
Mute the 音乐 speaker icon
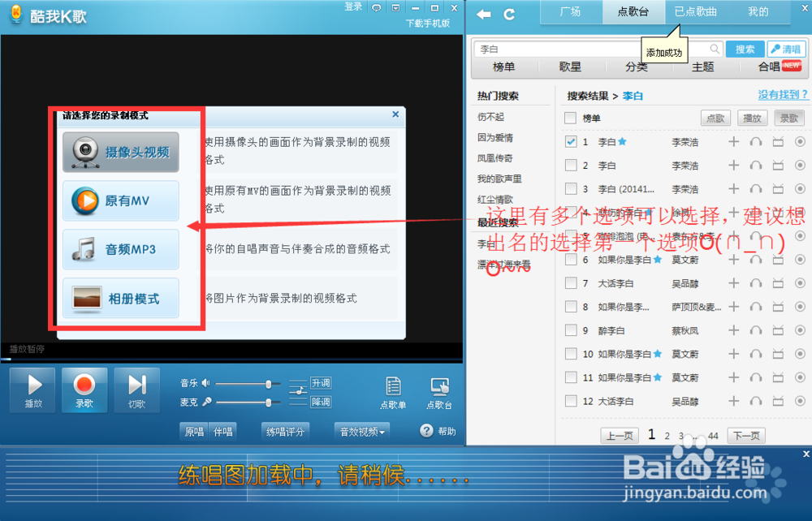(x=205, y=383)
